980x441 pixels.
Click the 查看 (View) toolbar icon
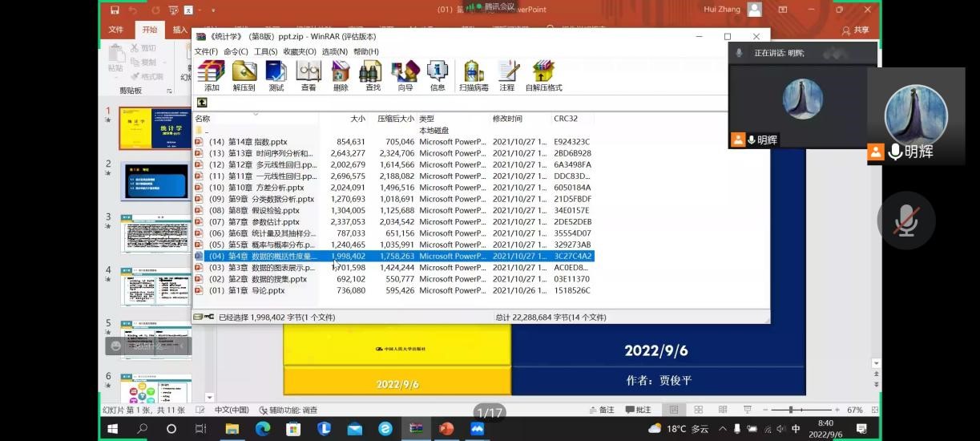tap(309, 75)
